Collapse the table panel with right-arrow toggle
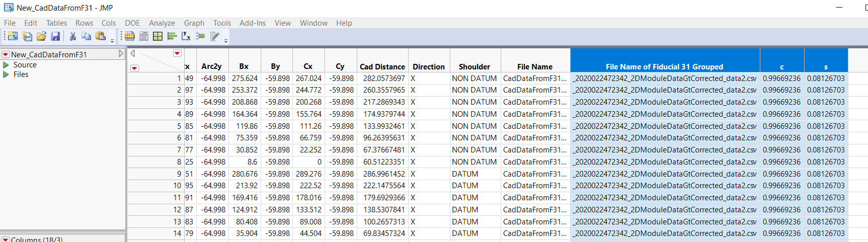 click(121, 53)
